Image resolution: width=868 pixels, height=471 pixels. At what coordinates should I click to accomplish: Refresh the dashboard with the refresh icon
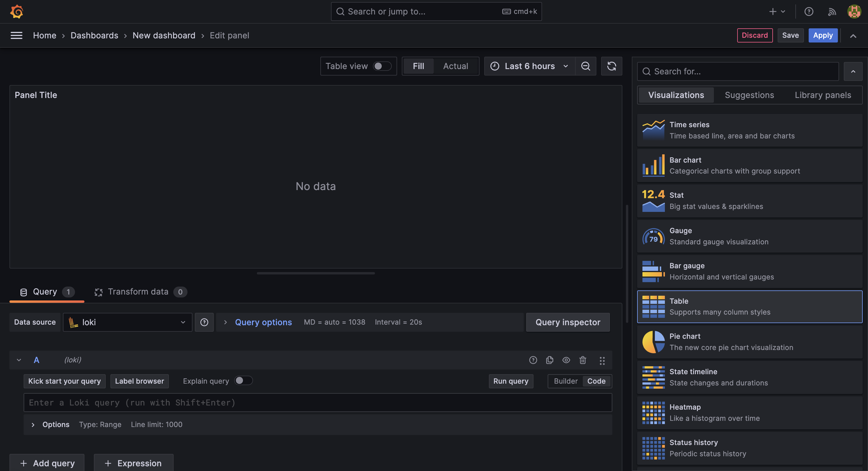[611, 66]
